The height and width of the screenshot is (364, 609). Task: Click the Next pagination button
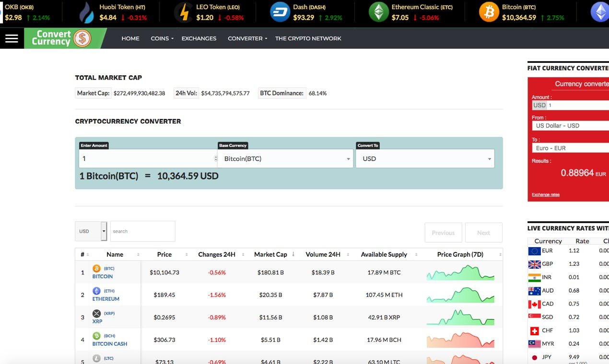(x=483, y=233)
